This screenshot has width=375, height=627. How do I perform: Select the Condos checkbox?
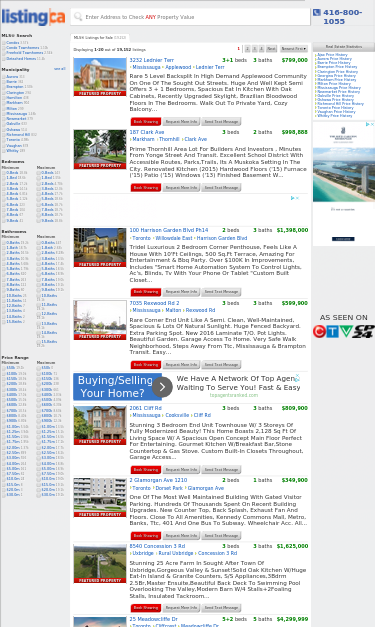[x=4, y=43]
